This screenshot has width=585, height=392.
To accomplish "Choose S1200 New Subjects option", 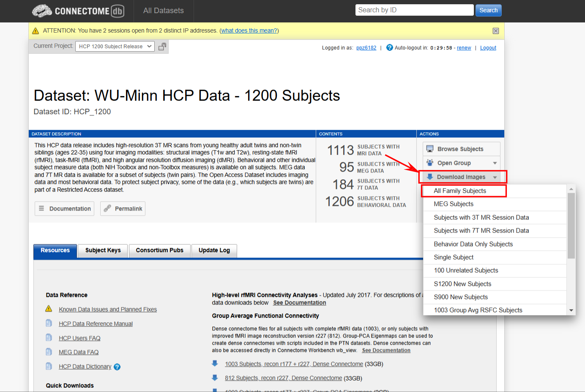I will tap(495, 284).
